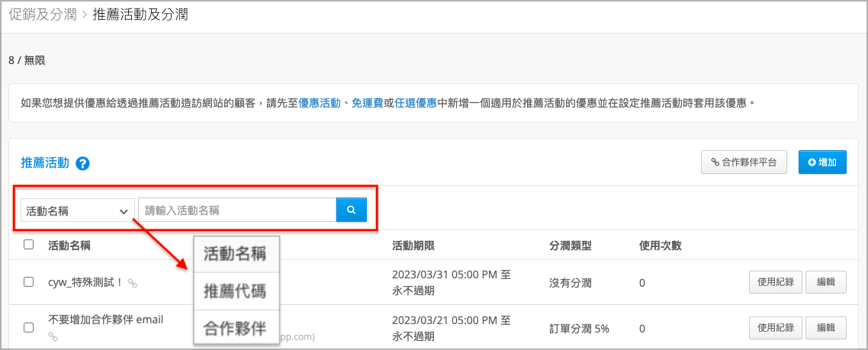
Task: Click the 分潤類型 column header
Action: coord(571,246)
